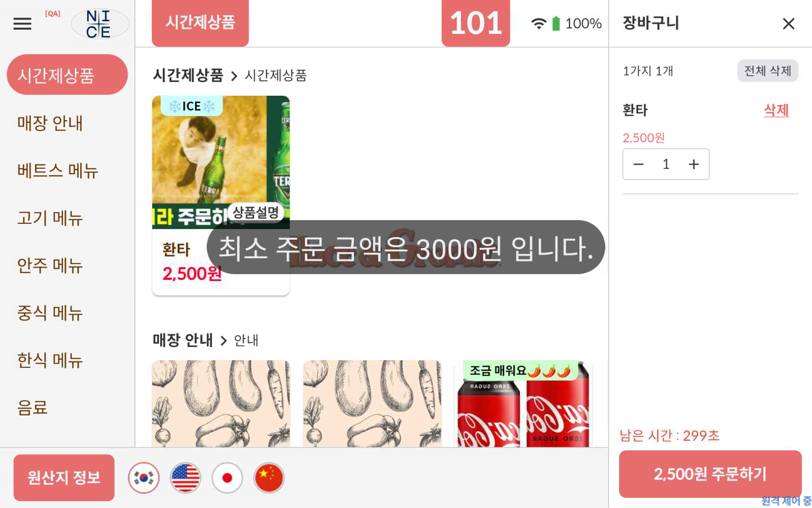Tap the 2,500원 주문하기 order button

coord(710,474)
